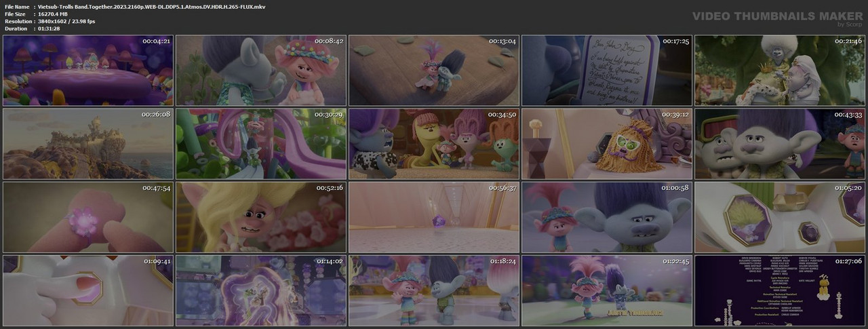
Task: Open the thumbnail timestamped 01:05:20
Action: tap(780, 217)
